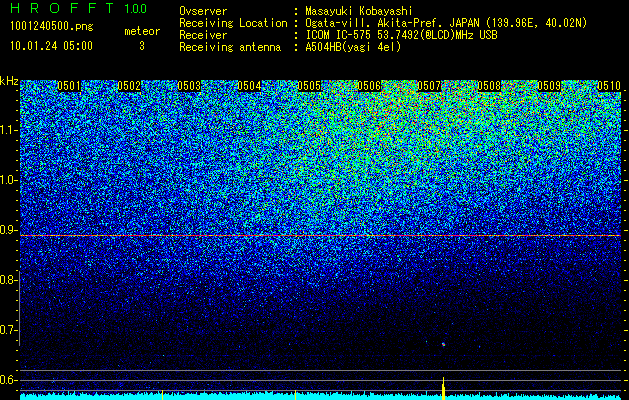Click the 1.1 frequency axis label

(x=8, y=130)
